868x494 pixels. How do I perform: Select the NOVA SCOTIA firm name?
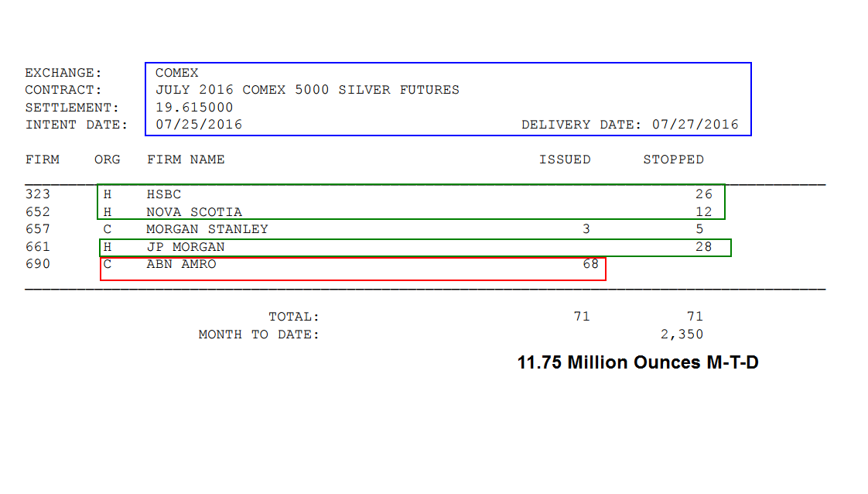coord(194,212)
